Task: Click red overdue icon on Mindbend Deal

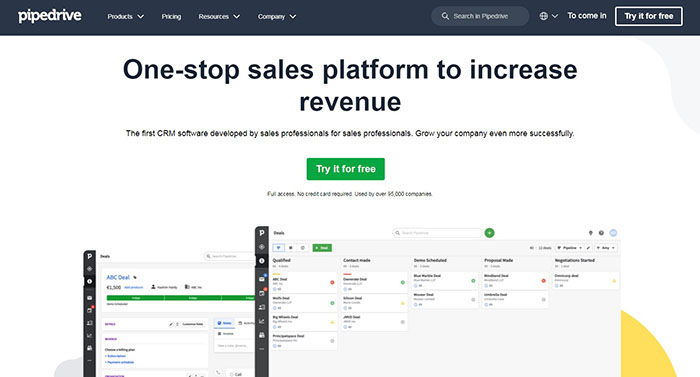Action: [x=543, y=281]
